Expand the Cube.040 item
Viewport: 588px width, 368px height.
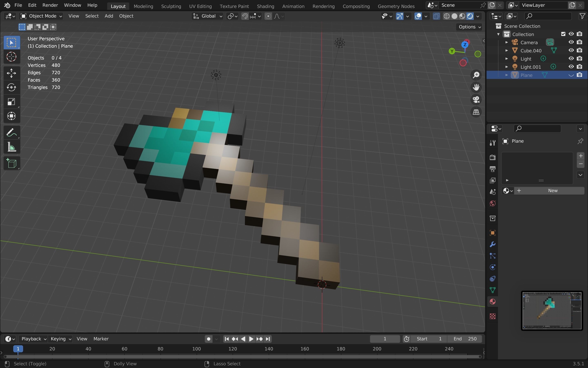point(507,51)
